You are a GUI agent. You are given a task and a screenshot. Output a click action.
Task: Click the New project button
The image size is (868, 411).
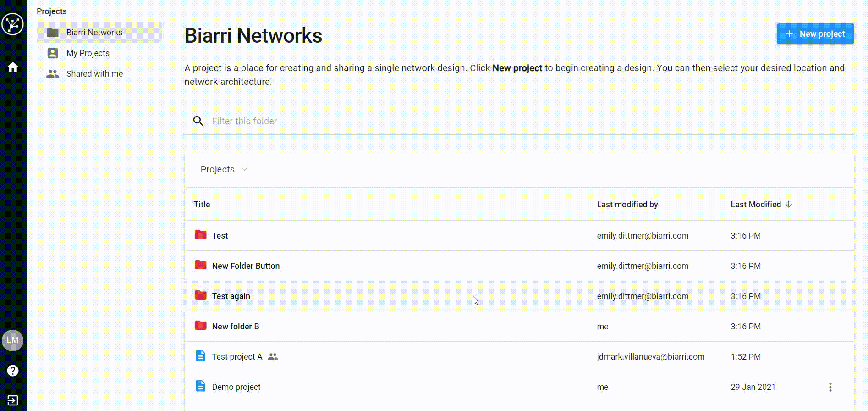click(x=815, y=34)
